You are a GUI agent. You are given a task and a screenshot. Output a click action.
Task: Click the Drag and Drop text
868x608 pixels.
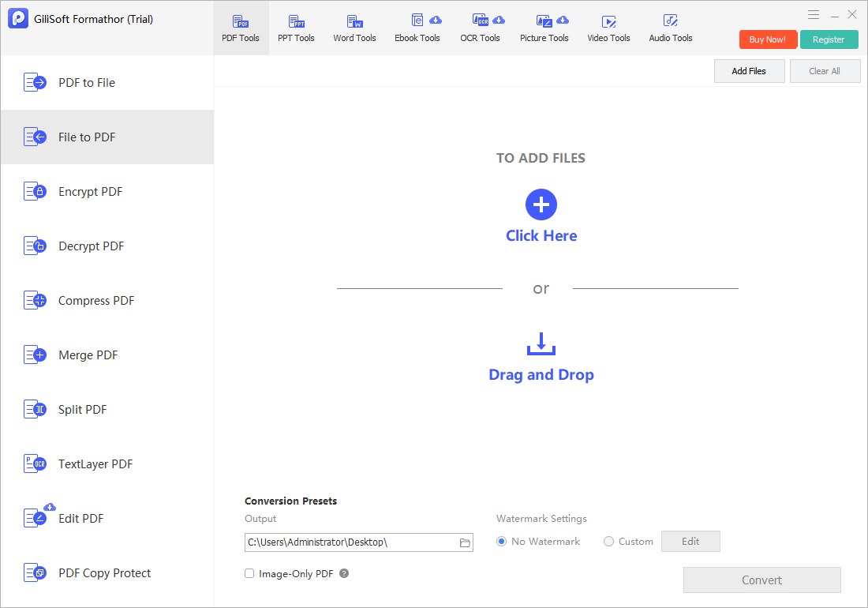coord(541,375)
